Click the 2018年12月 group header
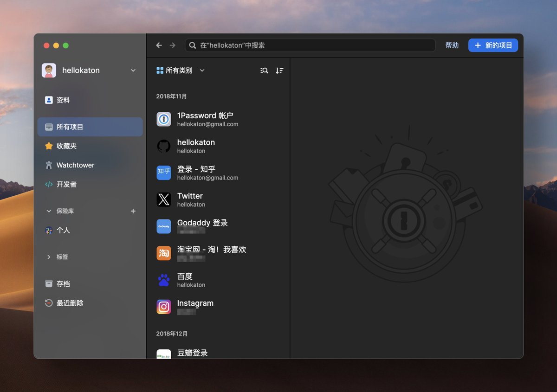This screenshot has height=392, width=557. pos(171,334)
